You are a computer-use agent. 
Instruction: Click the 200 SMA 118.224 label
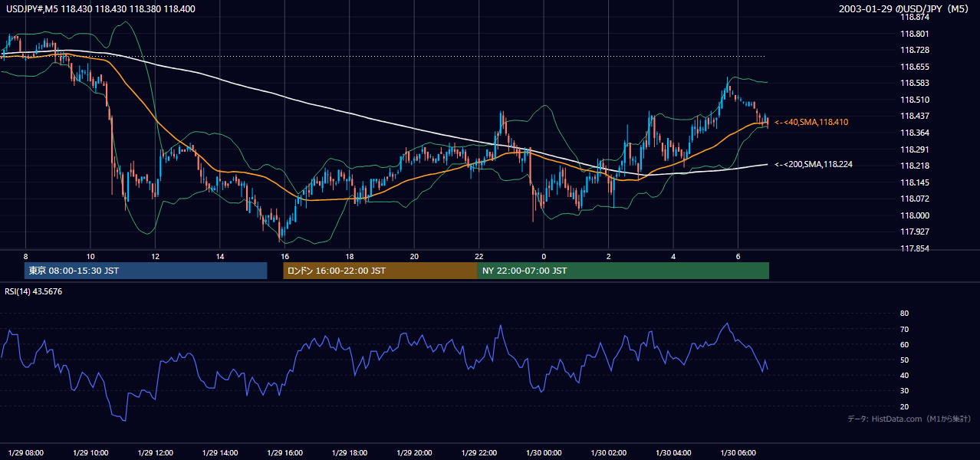point(814,164)
